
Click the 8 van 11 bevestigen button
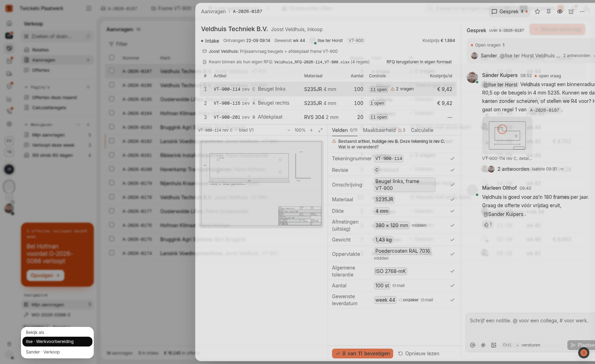point(362,353)
